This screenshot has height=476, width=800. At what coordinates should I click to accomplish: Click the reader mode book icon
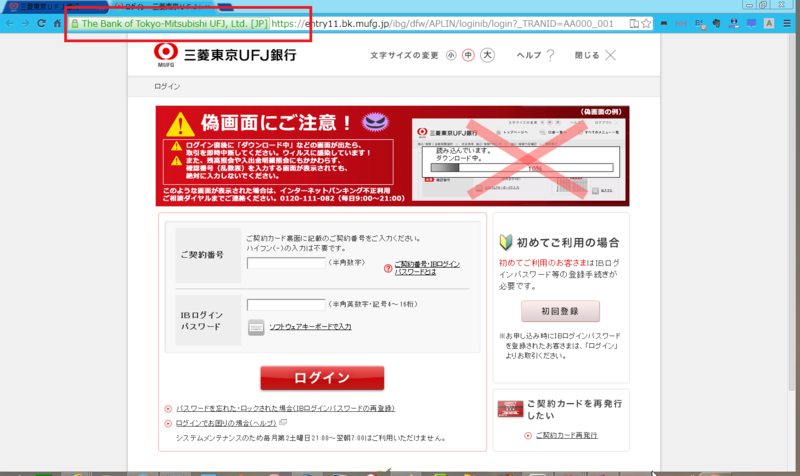[x=634, y=23]
